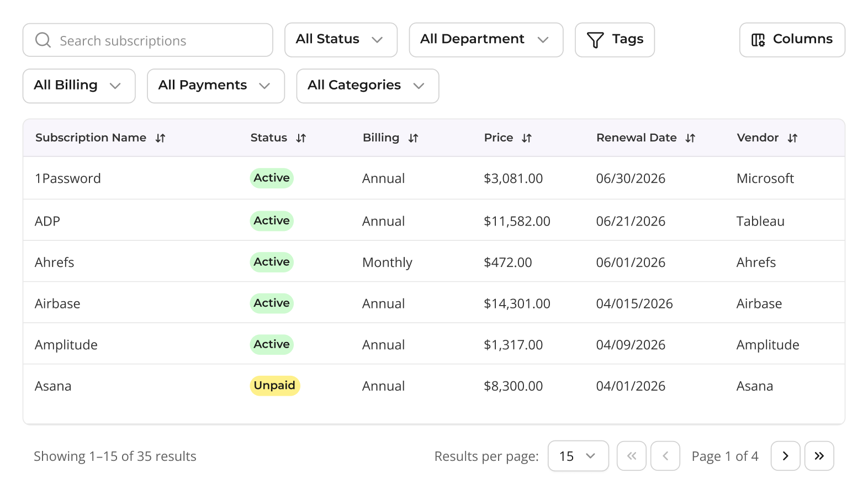Click Active badge in ADP row

(272, 220)
